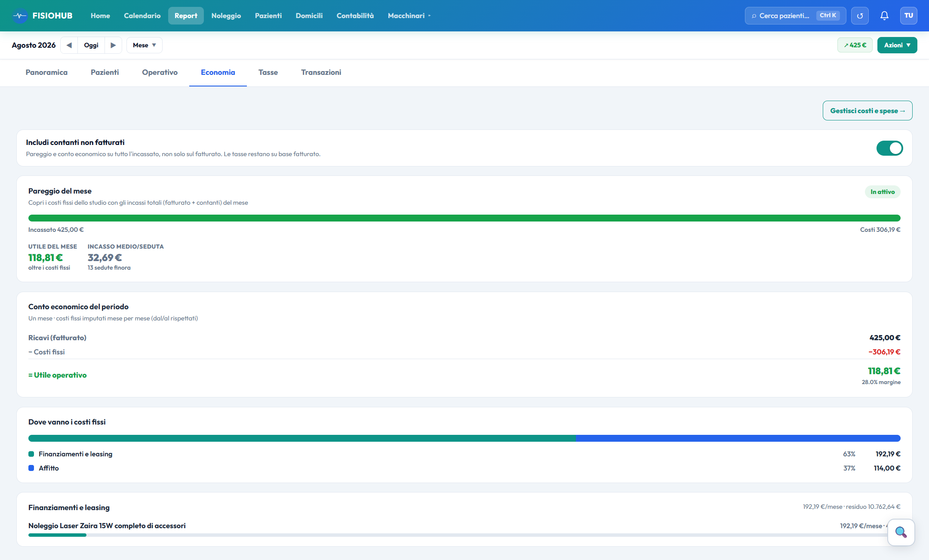The width and height of the screenshot is (929, 560).
Task: Go to previous month with left arrow
Action: click(69, 45)
